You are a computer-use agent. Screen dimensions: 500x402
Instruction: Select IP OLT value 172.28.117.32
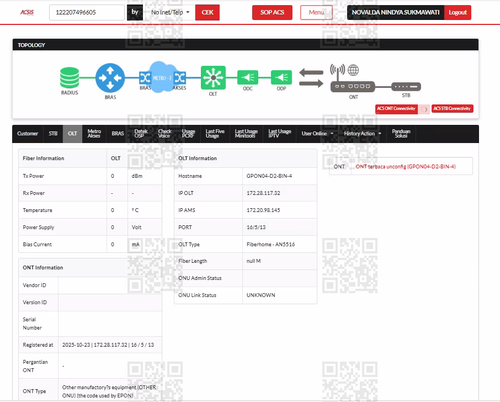coord(263,193)
